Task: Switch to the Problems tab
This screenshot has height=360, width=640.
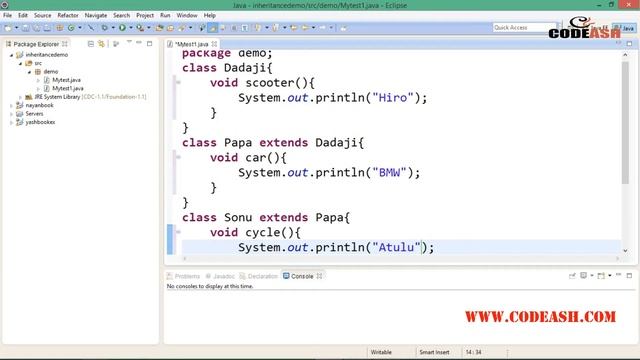Action: 183,276
